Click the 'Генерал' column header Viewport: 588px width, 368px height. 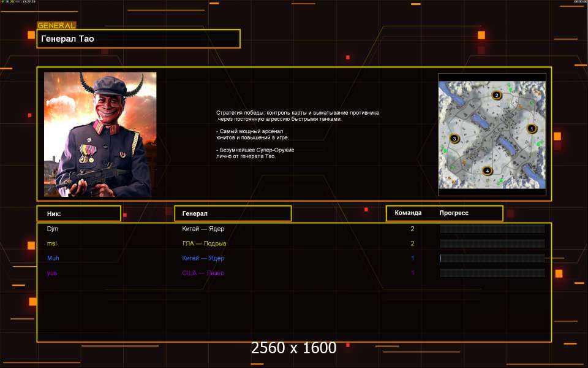(x=233, y=213)
